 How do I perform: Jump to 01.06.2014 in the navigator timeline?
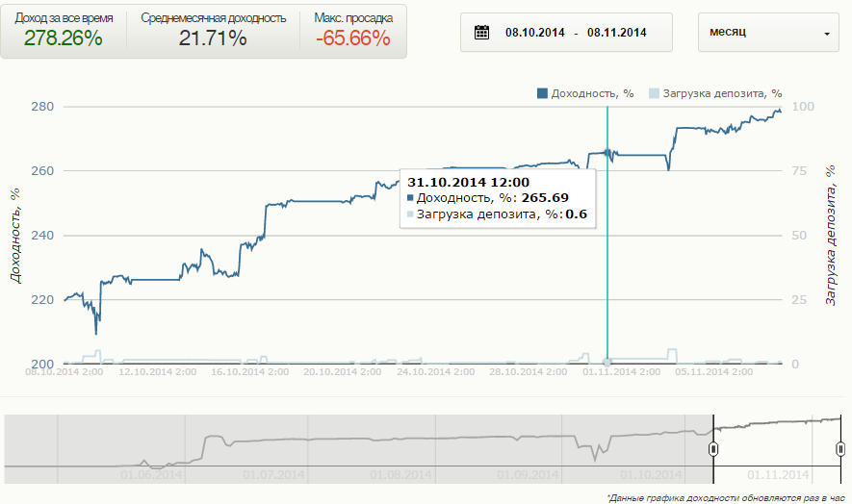click(151, 474)
